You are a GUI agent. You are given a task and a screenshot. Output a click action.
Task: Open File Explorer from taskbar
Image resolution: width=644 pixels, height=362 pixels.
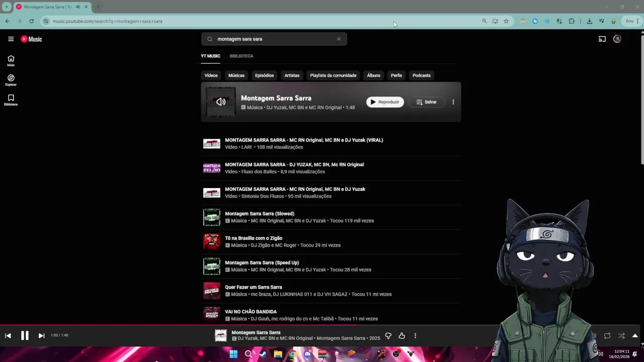(278, 354)
